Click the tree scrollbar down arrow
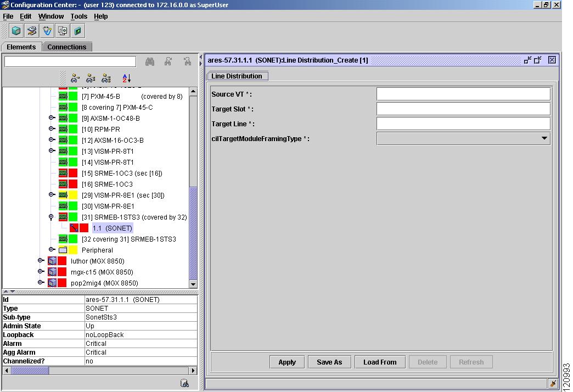573x392 pixels. (x=193, y=284)
